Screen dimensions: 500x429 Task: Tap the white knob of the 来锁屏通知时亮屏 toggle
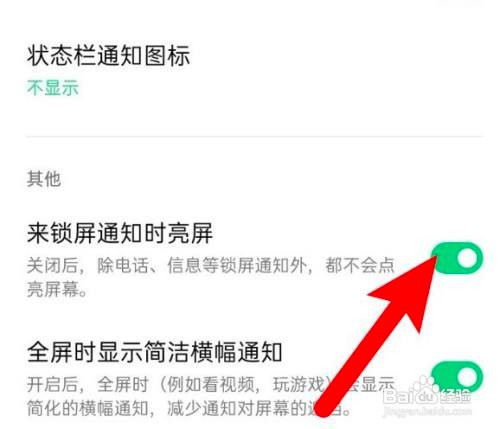tap(468, 258)
